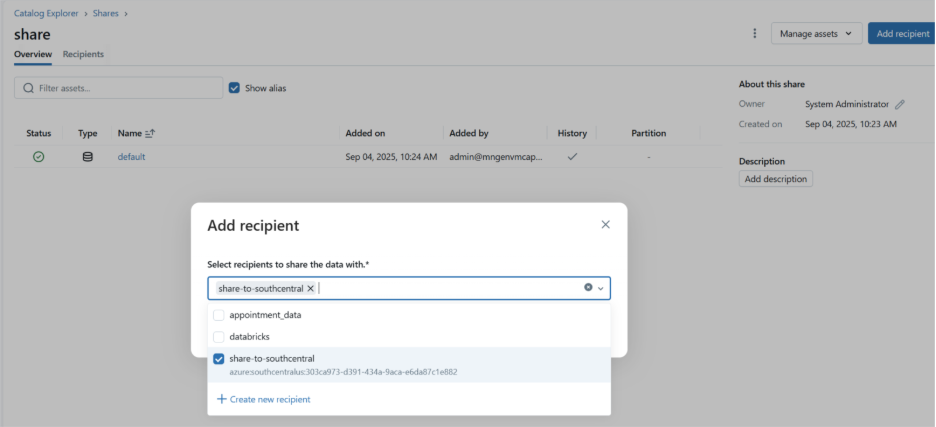Image resolution: width=936 pixels, height=427 pixels.
Task: Click the sort icon next to Name column
Action: pos(150,133)
